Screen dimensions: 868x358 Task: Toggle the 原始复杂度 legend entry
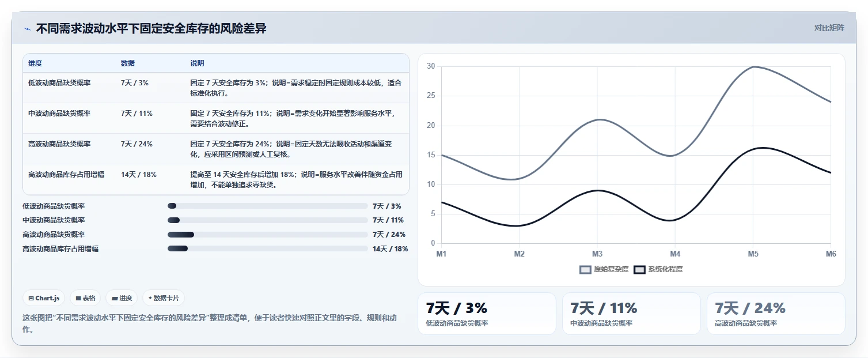pyautogui.click(x=604, y=269)
